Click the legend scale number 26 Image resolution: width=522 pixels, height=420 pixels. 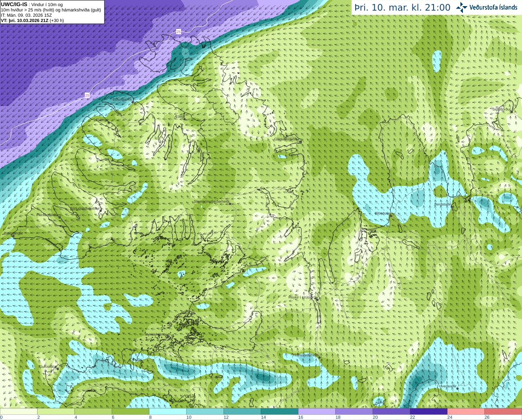487,417
